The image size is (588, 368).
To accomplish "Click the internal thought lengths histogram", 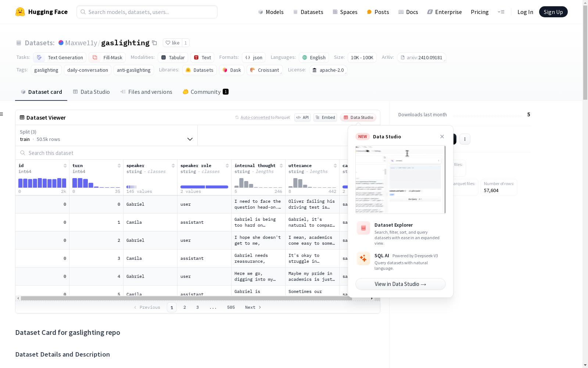I will [x=258, y=183].
